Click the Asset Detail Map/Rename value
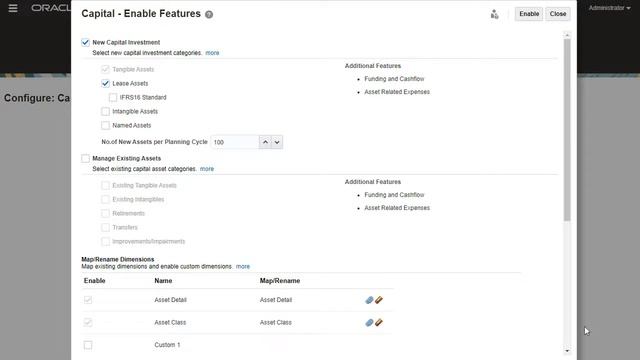The image size is (640, 360). [276, 300]
